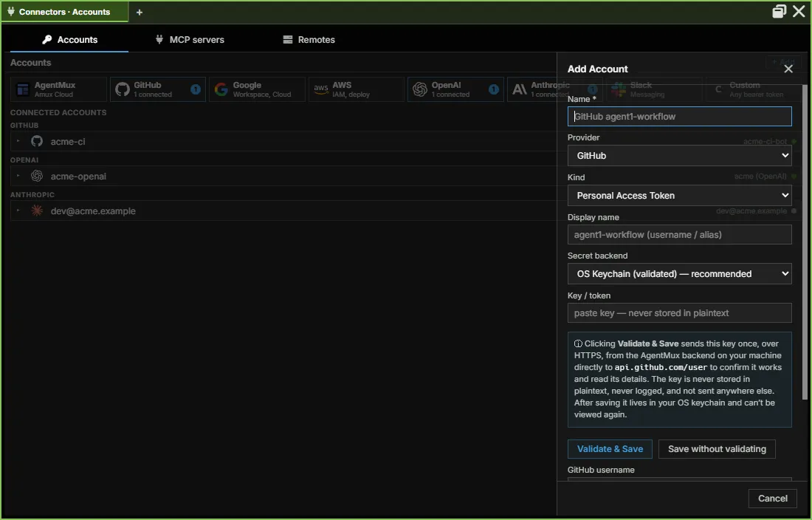Open the Kind dropdown showing Personal Access Token
The image size is (812, 520).
(679, 195)
